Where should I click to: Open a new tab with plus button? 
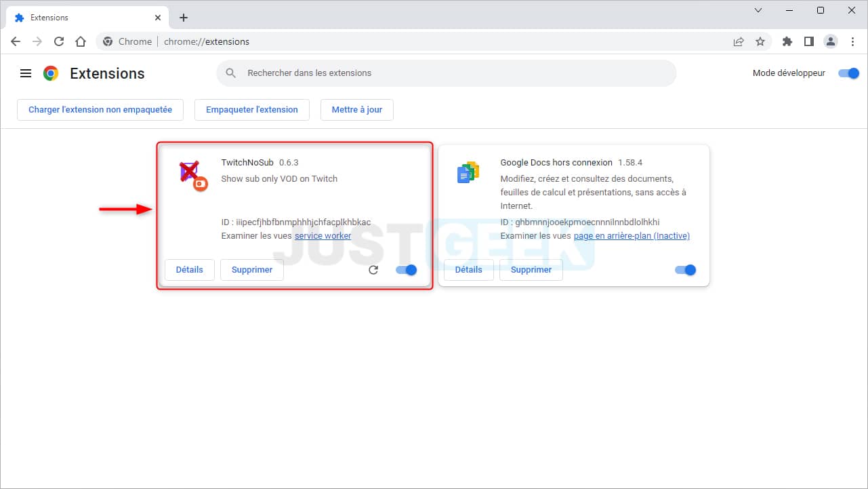point(183,18)
